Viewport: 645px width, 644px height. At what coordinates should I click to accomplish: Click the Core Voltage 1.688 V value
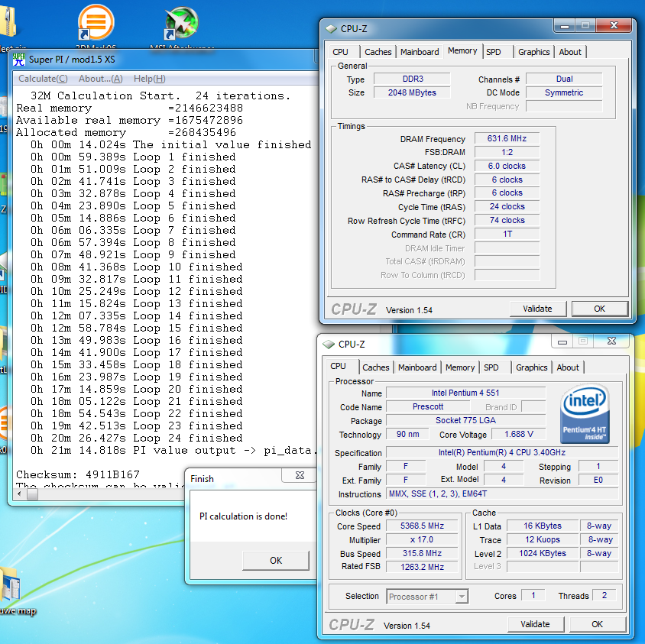[518, 434]
